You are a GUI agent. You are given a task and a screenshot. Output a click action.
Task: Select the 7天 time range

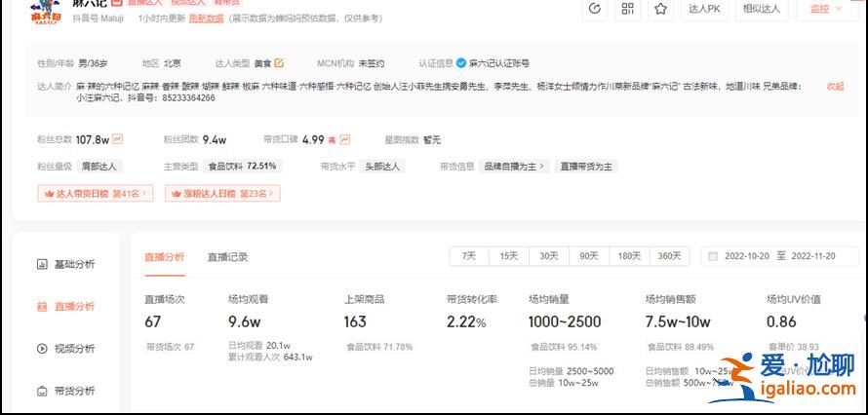[469, 256]
